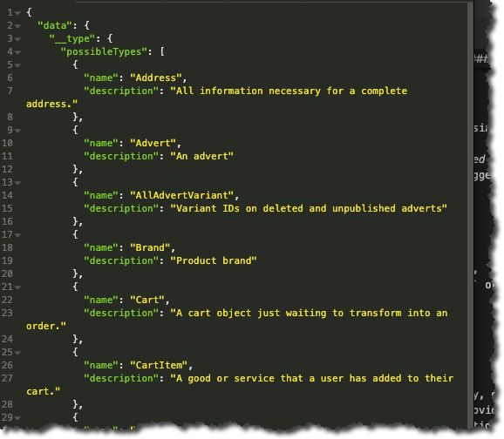Click the "Cart" name value on line 22
The image size is (504, 439).
[147, 301]
